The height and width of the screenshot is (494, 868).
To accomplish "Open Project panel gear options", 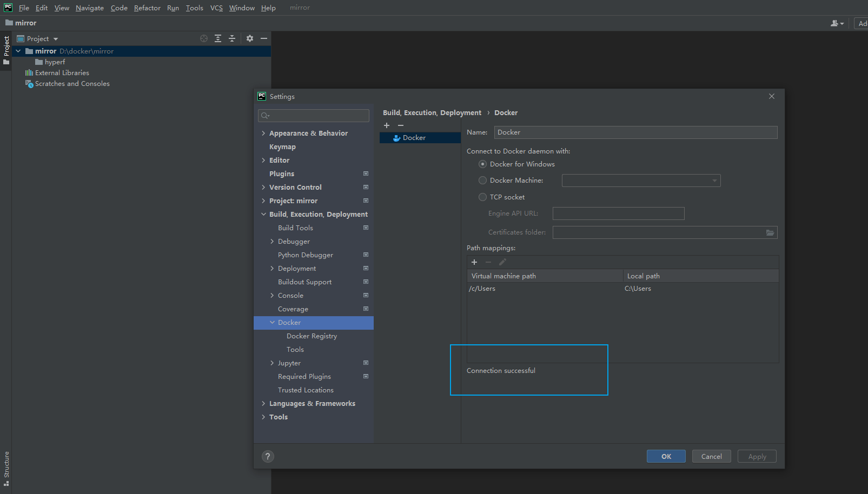I will point(250,38).
